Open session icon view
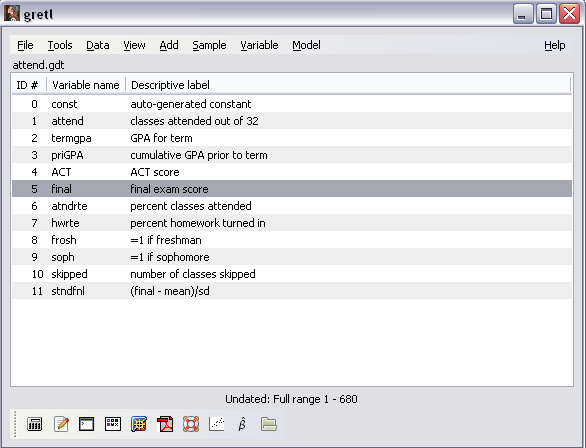 [112, 424]
